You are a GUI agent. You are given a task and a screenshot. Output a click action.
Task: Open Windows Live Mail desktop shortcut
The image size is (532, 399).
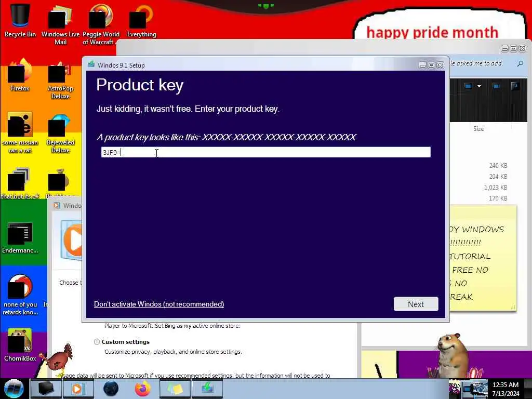click(x=60, y=24)
